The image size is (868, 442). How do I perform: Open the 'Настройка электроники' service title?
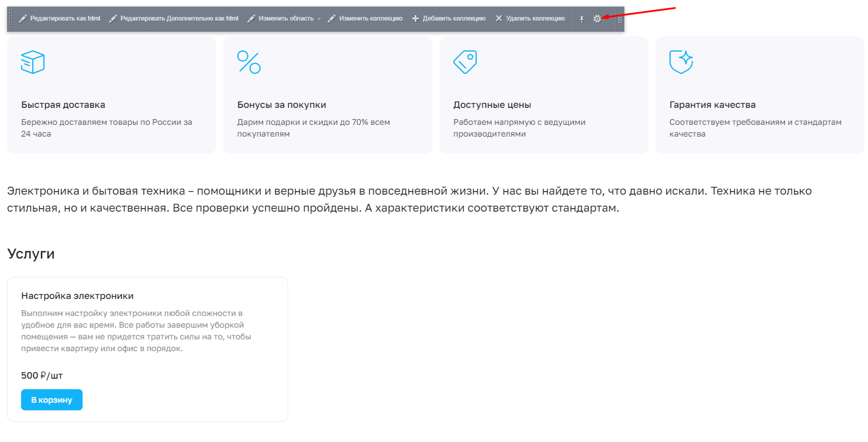[77, 296]
